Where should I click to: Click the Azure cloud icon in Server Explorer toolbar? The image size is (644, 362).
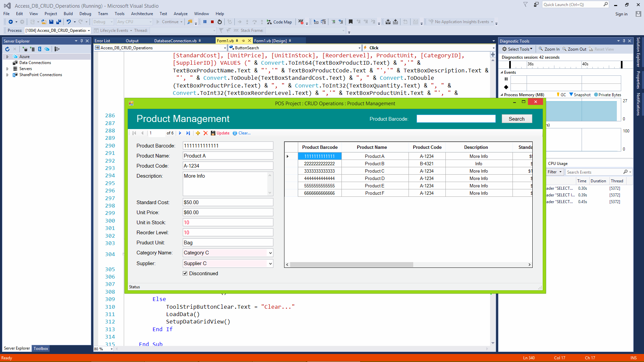click(47, 49)
